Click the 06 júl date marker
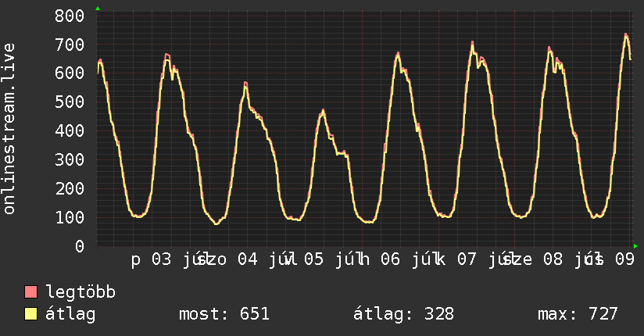Image resolution: width=644 pixels, height=336 pixels. pos(407,259)
